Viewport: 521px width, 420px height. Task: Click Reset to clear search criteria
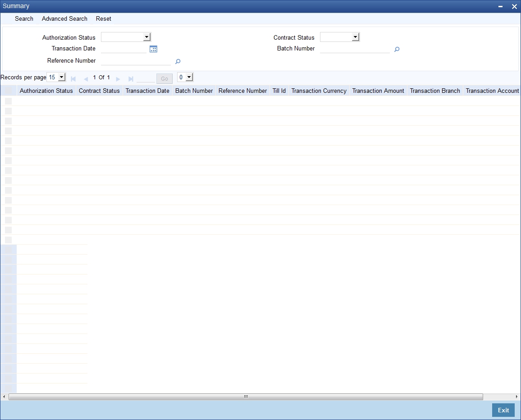(x=103, y=18)
